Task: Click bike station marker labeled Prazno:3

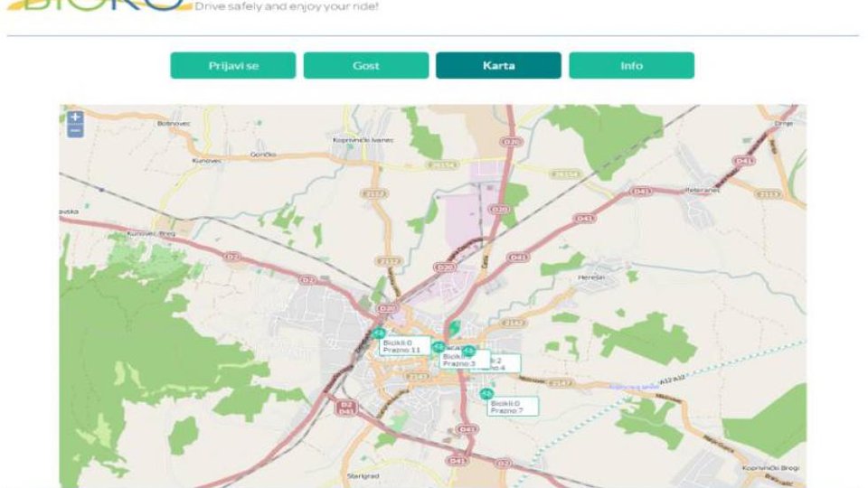Action: click(439, 347)
